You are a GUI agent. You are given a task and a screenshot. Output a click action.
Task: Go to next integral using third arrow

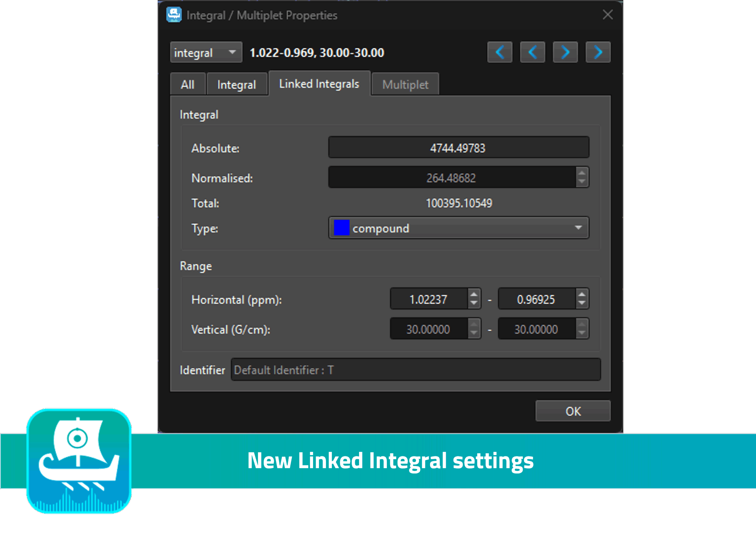565,52
